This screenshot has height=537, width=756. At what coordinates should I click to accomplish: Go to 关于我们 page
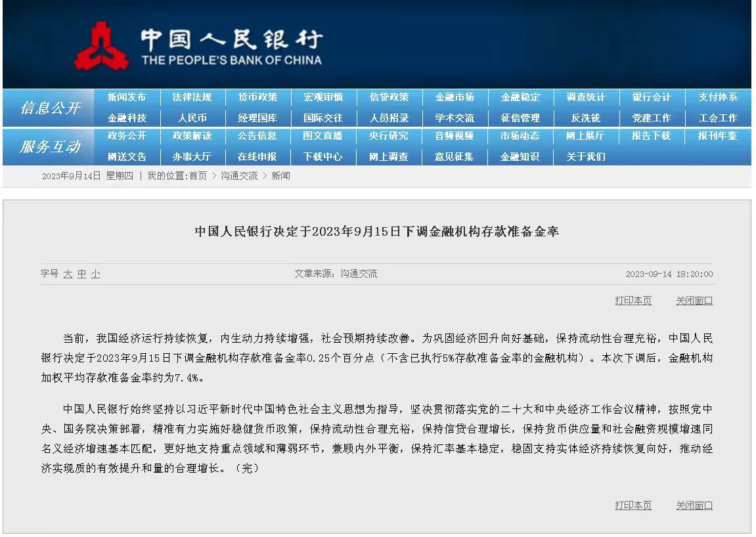586,157
